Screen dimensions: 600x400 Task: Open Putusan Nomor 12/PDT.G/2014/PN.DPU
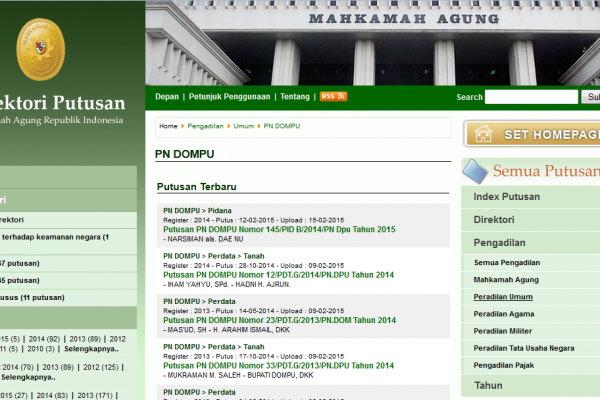tap(278, 275)
